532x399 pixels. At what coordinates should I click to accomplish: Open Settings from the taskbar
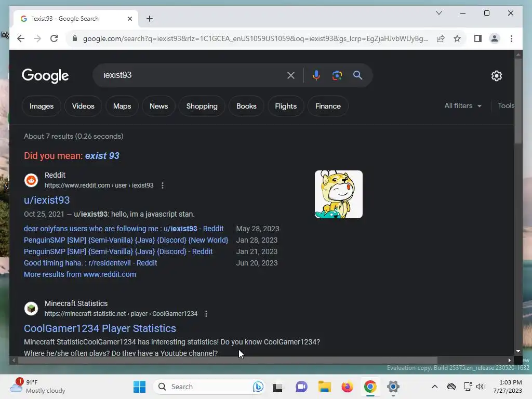pyautogui.click(x=393, y=387)
